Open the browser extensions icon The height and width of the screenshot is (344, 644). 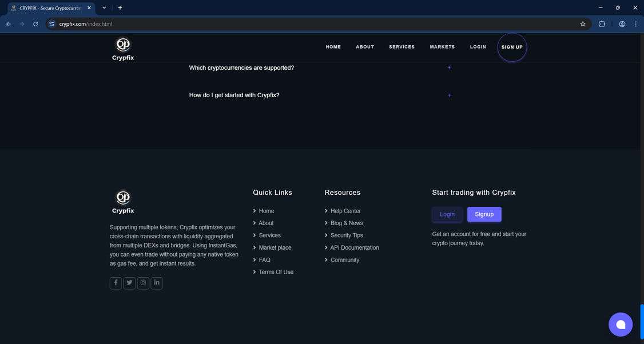pyautogui.click(x=602, y=24)
